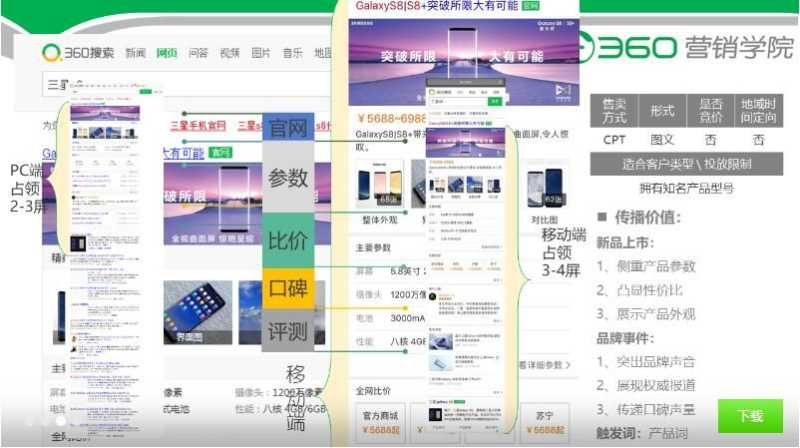The width and height of the screenshot is (800, 448).
Task: Click the 主要参数 heading
Action: click(x=373, y=247)
